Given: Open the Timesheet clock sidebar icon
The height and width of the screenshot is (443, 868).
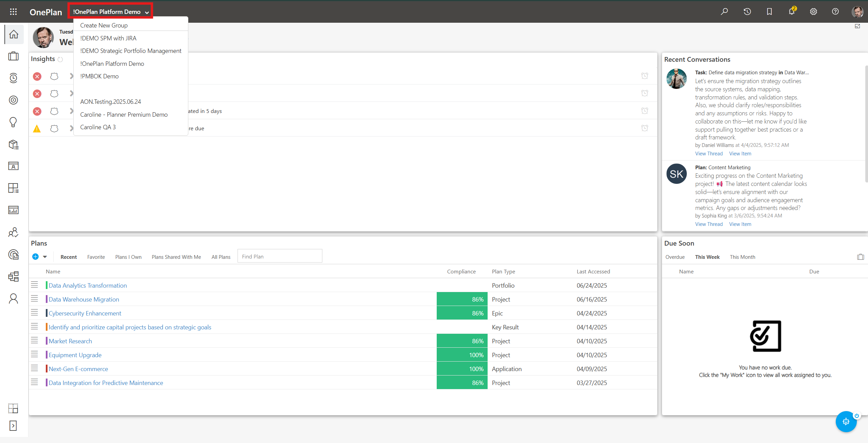Looking at the screenshot, I should [x=14, y=78].
